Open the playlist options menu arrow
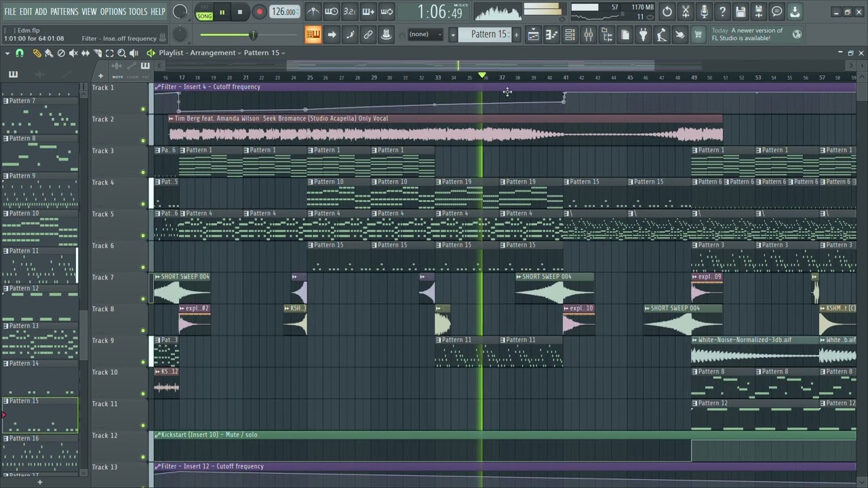The width and height of the screenshot is (868, 488). [x=7, y=53]
